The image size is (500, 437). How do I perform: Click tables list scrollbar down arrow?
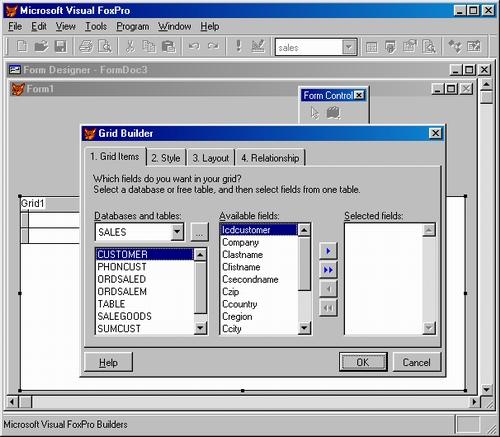200,328
